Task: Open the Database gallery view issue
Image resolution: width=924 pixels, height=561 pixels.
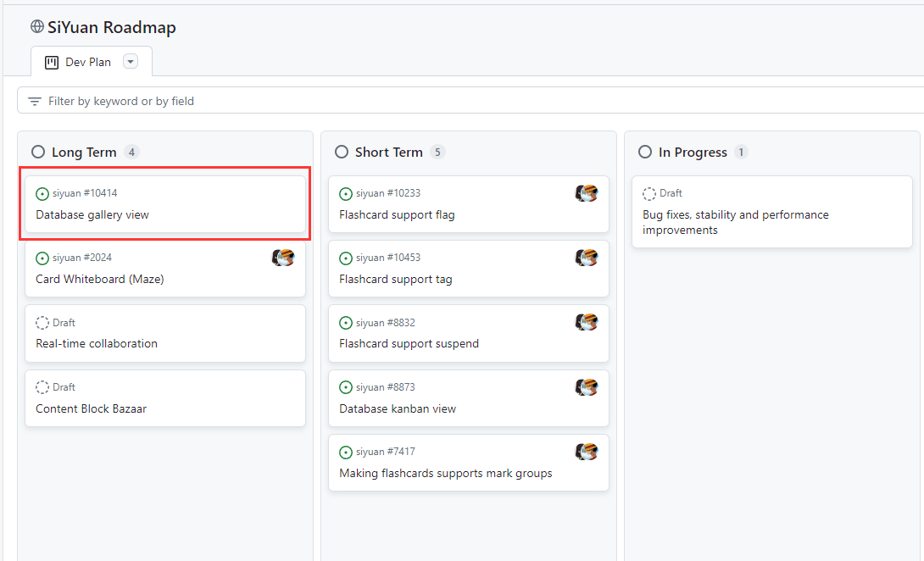Action: [92, 215]
